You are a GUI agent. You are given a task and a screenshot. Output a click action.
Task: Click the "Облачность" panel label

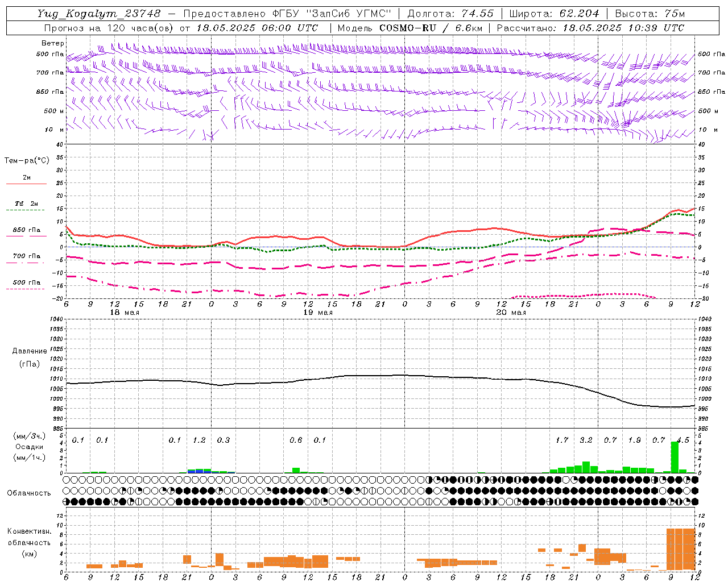(x=29, y=493)
